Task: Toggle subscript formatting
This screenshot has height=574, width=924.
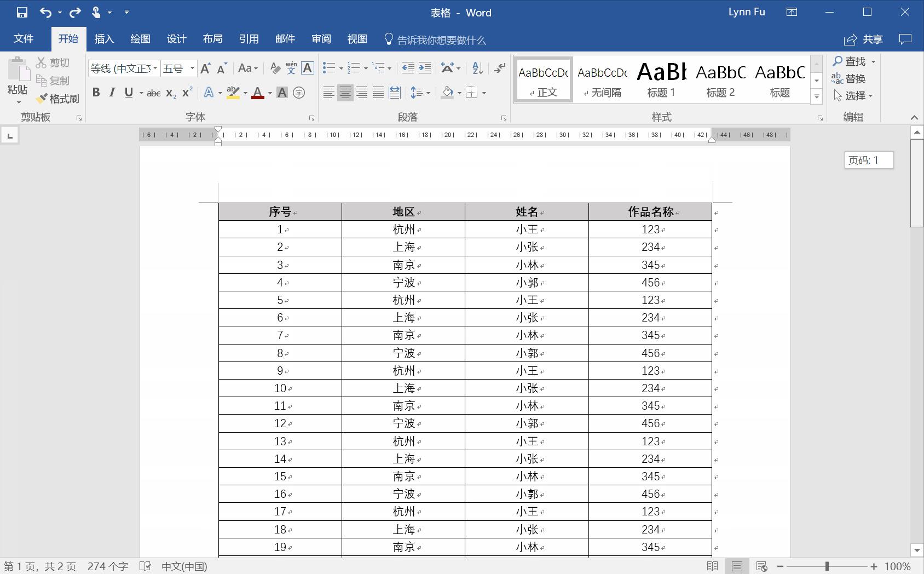Action: pyautogui.click(x=171, y=93)
